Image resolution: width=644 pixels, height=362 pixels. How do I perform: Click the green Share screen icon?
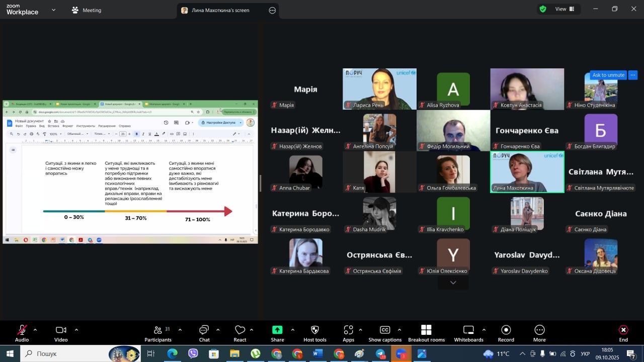coord(277,330)
